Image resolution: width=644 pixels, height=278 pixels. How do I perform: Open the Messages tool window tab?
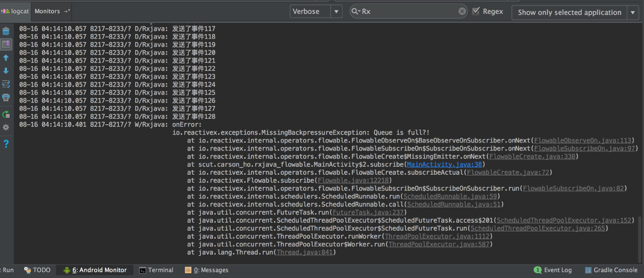tap(206, 270)
